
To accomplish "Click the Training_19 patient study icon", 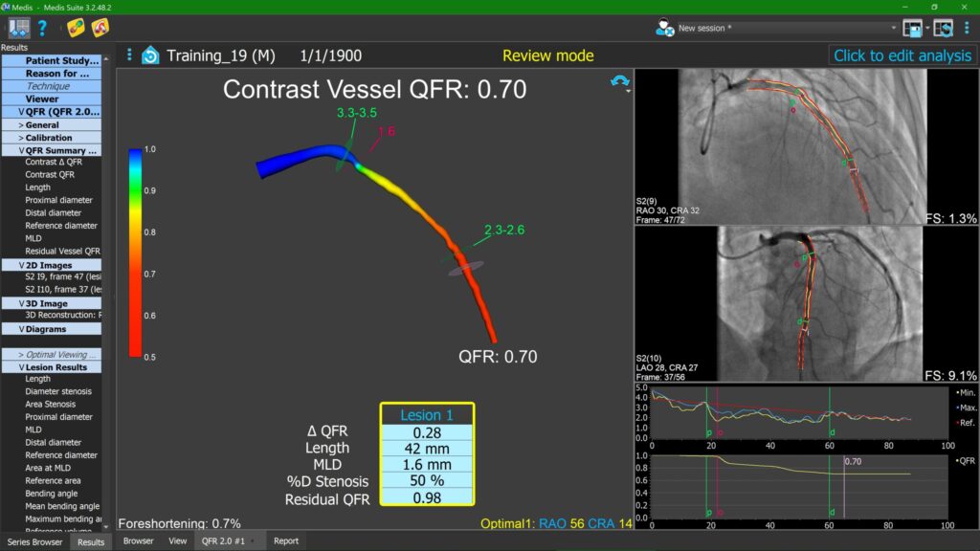I will click(150, 55).
